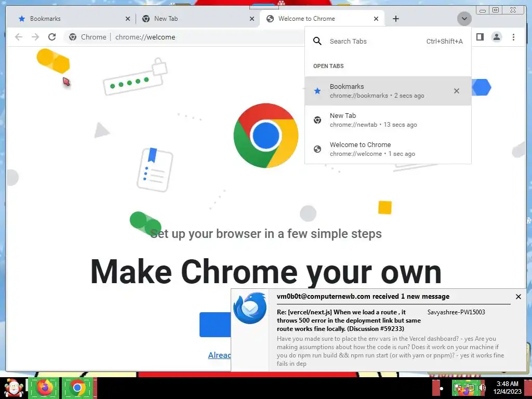532x399 pixels.
Task: Click the taskbar clock showing 3:48 AM
Action: pos(507,388)
